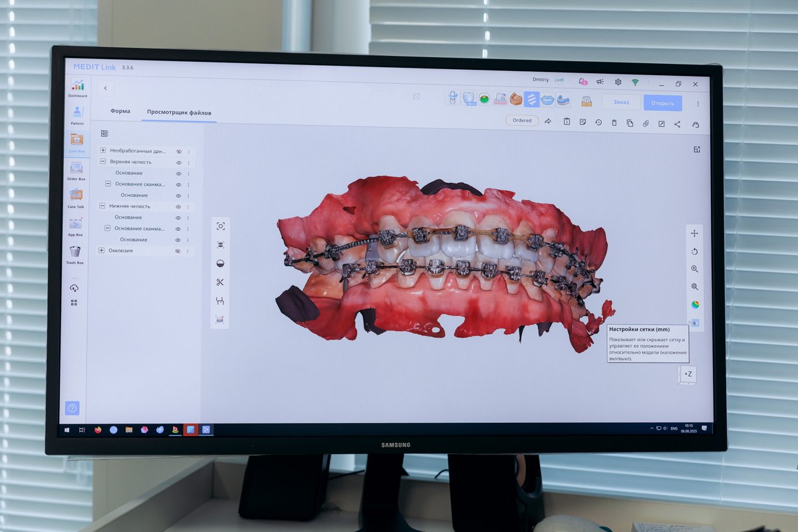The image size is (798, 532).
Task: Expand the Необработанные данные tree node
Action: [102, 151]
